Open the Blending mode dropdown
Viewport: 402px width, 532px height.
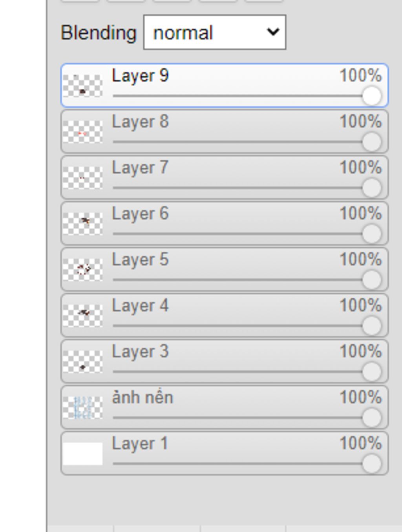tap(215, 32)
